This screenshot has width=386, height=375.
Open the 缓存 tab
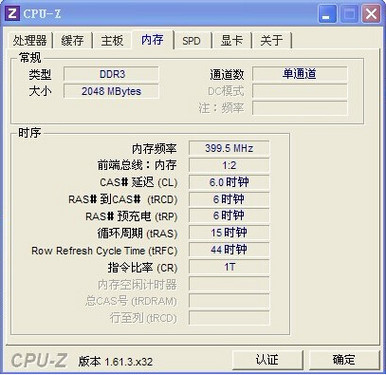[x=72, y=41]
